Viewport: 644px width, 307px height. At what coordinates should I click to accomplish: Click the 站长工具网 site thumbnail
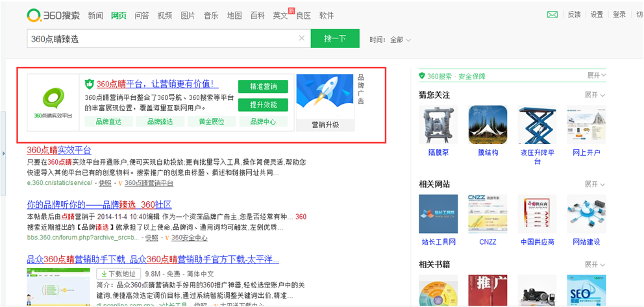coord(438,214)
